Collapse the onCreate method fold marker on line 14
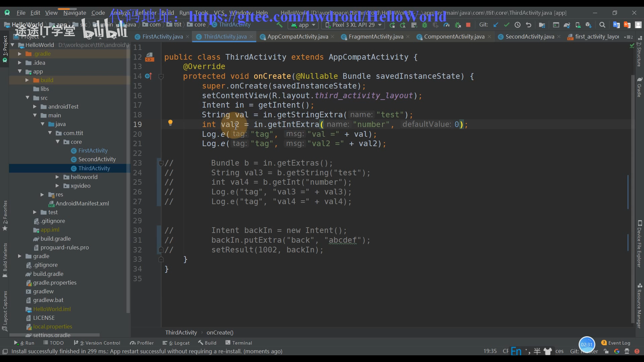The image size is (644, 362). coord(161,76)
